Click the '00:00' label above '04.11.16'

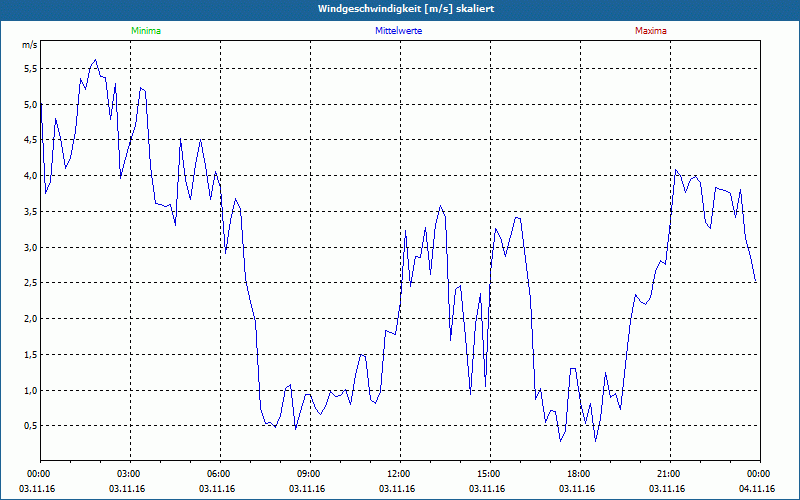(760, 474)
